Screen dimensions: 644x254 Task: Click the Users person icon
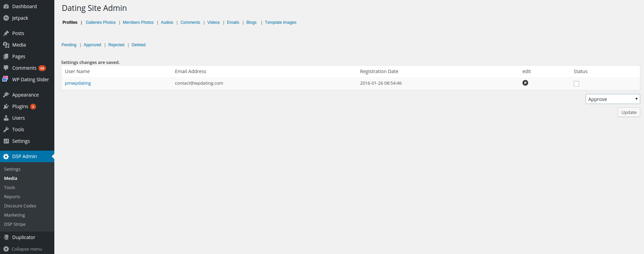pos(6,118)
